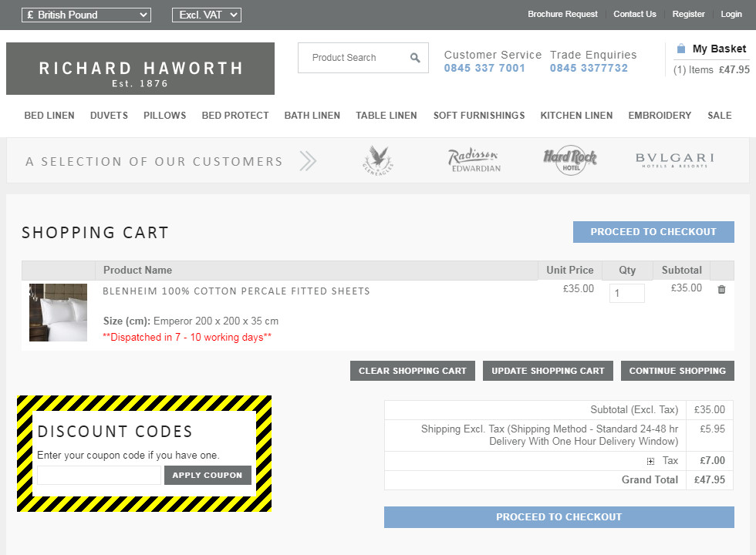Open the Embroidery menu

[x=660, y=116]
